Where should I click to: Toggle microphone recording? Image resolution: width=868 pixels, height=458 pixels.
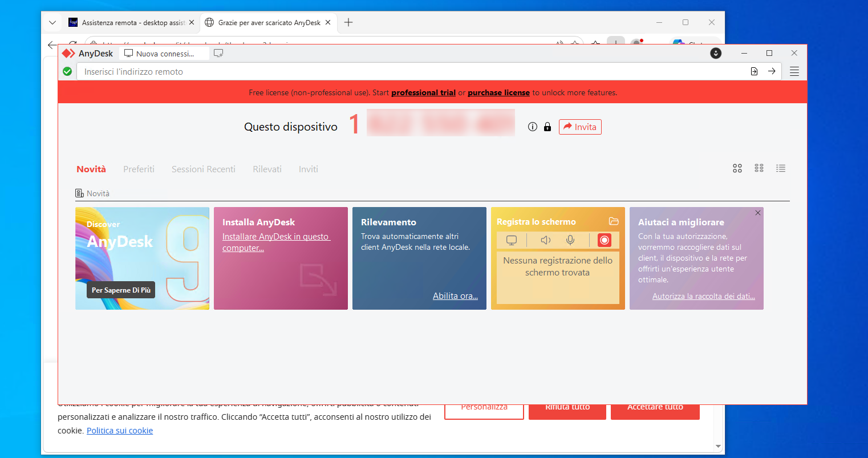point(570,240)
